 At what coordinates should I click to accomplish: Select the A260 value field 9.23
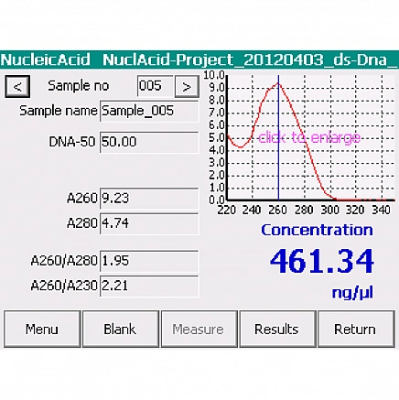click(x=149, y=199)
